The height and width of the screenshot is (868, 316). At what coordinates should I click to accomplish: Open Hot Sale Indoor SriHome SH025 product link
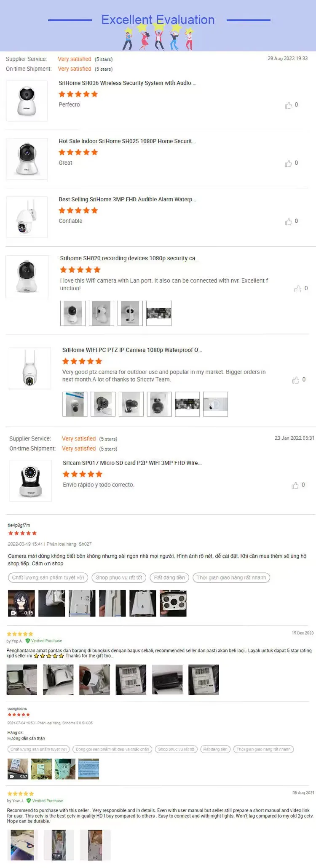click(127, 141)
